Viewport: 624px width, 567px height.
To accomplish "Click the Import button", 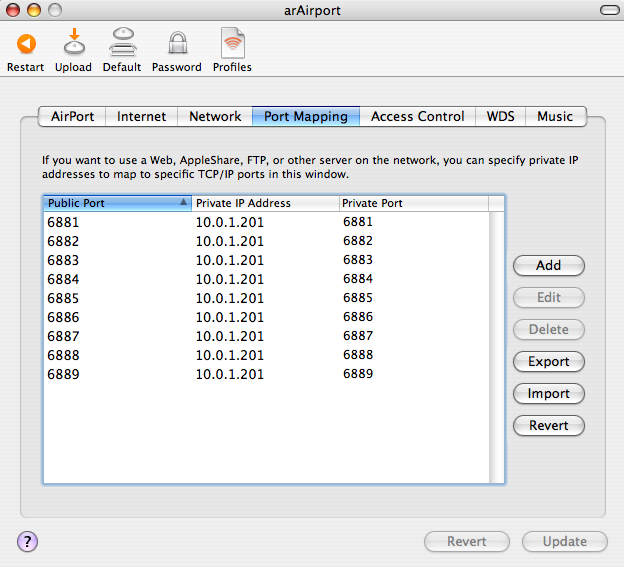I will [549, 394].
